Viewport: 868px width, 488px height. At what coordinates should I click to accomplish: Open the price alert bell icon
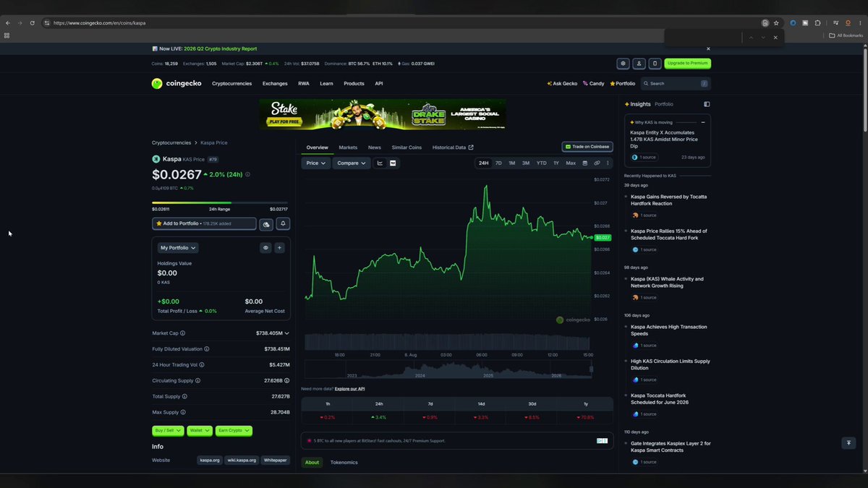click(x=283, y=224)
